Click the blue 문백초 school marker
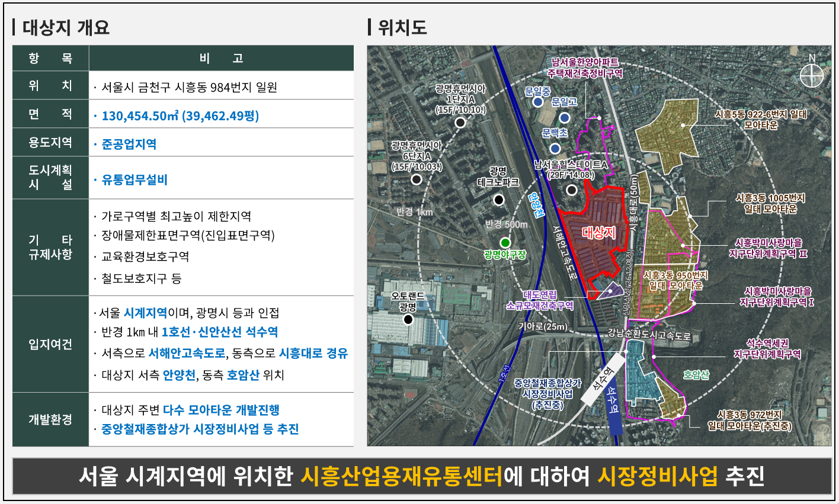The image size is (839, 504). (555, 148)
